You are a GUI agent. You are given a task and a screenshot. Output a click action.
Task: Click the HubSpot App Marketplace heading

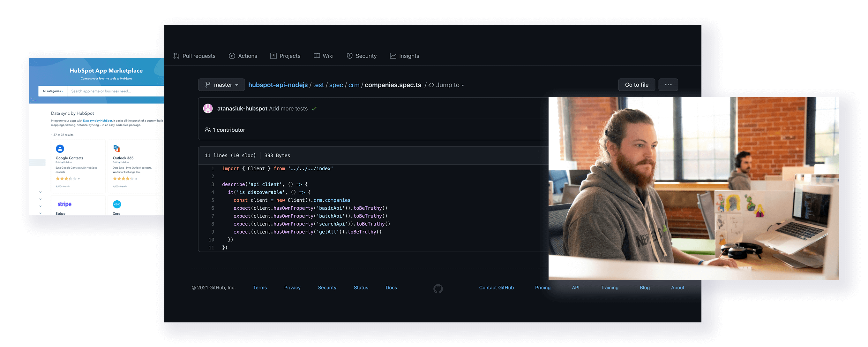(106, 71)
